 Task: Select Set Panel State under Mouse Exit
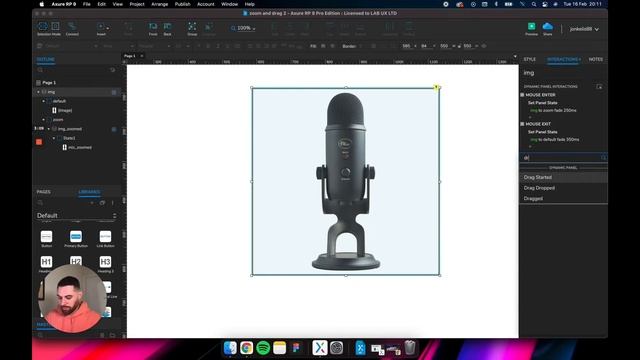pyautogui.click(x=542, y=132)
